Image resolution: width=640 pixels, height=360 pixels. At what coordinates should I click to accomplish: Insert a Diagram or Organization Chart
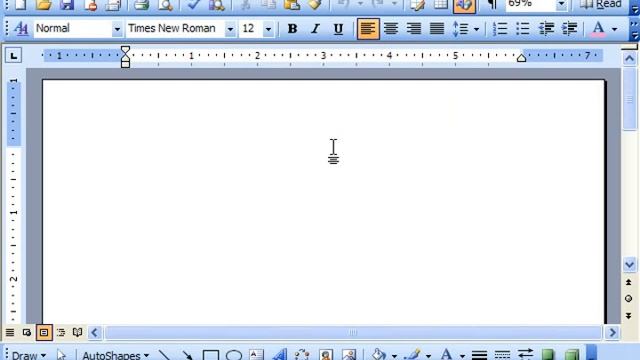(302, 355)
